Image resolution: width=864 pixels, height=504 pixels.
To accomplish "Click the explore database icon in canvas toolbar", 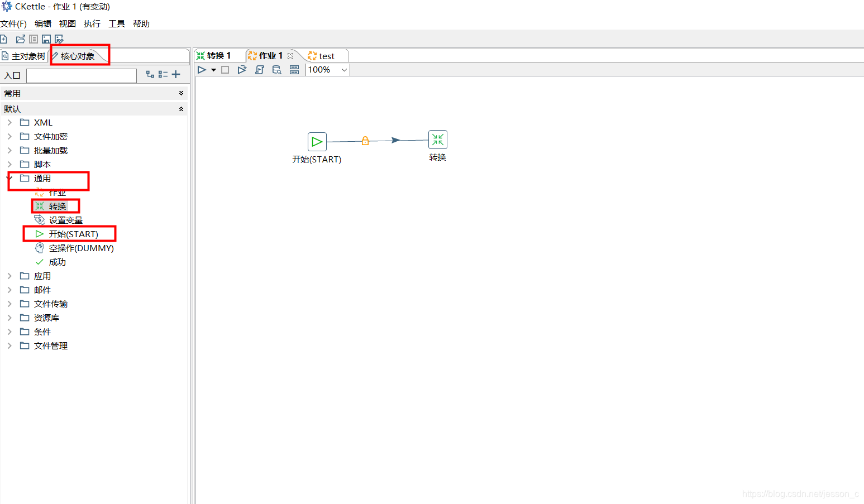I will (x=277, y=70).
